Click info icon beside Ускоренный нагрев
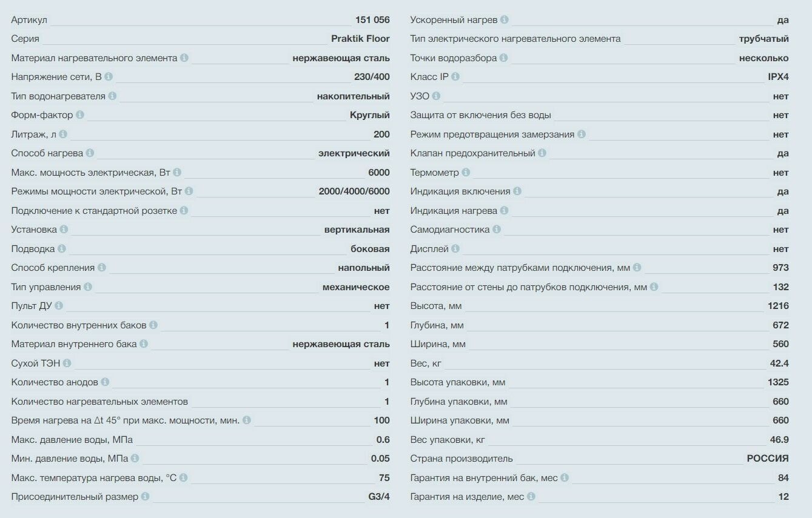 [x=505, y=20]
